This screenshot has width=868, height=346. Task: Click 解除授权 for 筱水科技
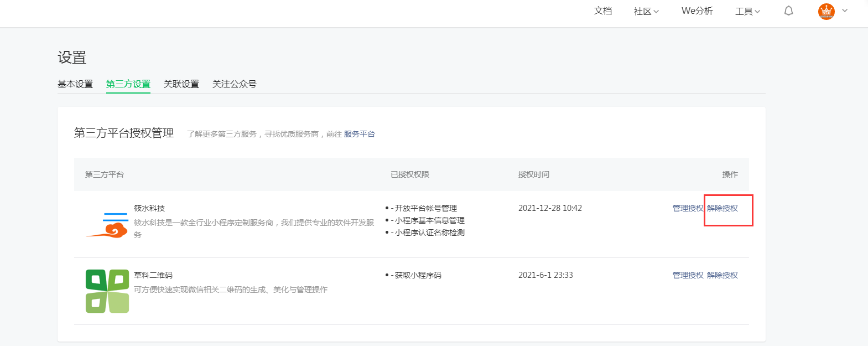pyautogui.click(x=723, y=208)
